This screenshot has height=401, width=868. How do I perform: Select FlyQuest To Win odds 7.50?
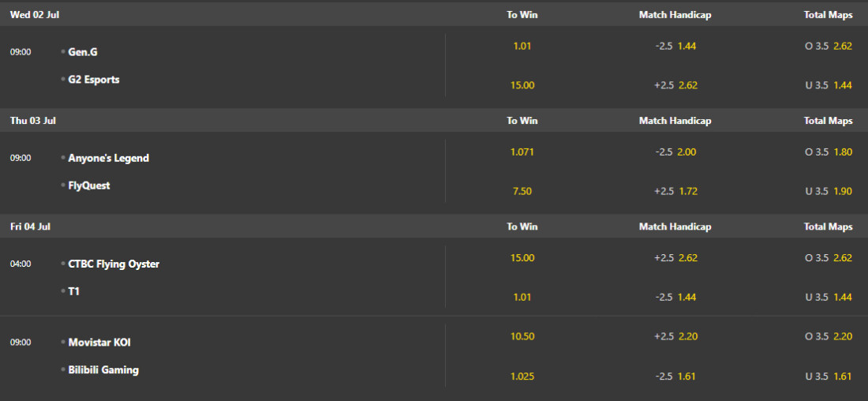522,191
